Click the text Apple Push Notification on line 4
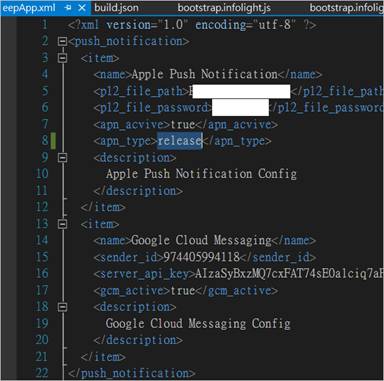 pyautogui.click(x=205, y=74)
